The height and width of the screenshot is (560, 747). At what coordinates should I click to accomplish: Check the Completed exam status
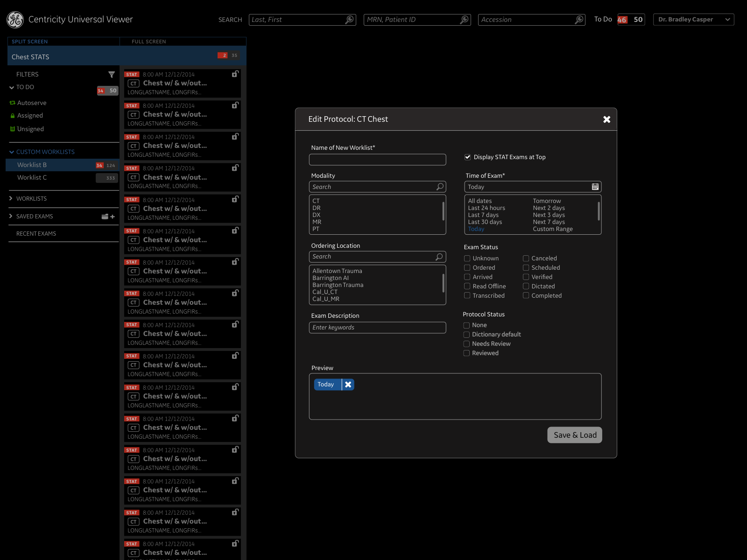click(526, 296)
